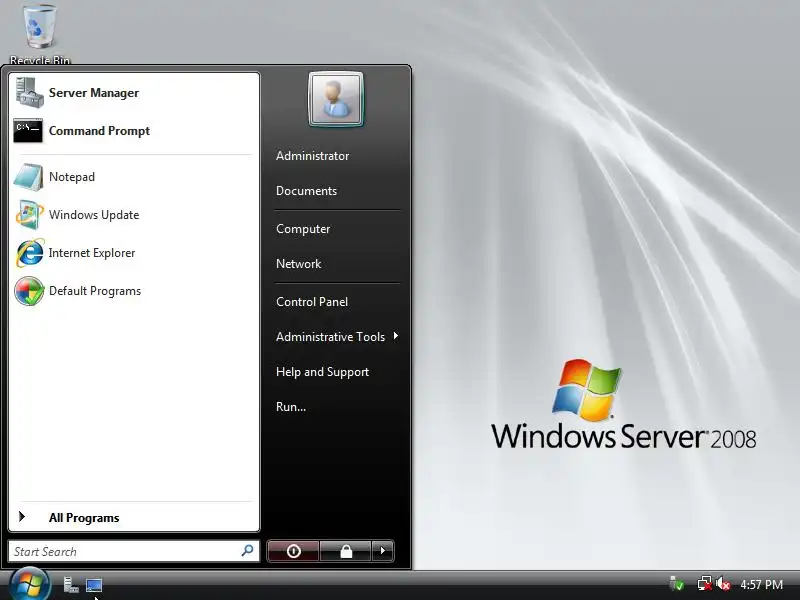
Task: Click the user account picture
Action: tap(336, 99)
